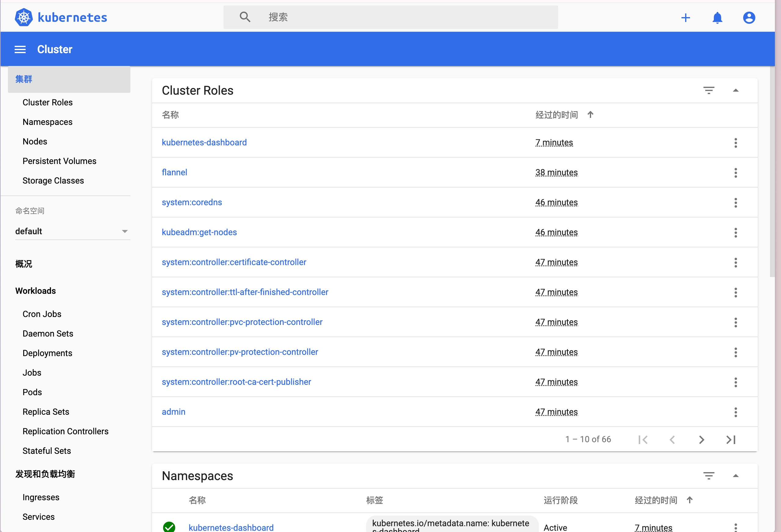Open admin cluster role link

(173, 412)
